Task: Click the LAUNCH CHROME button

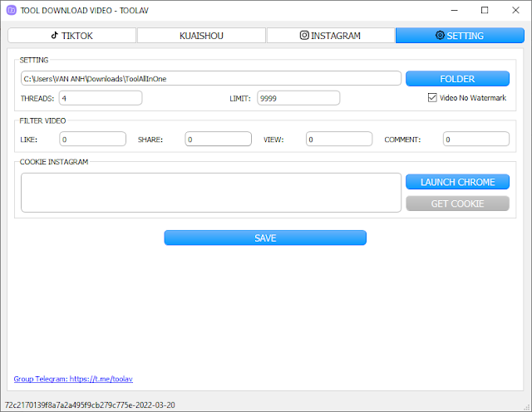Action: click(457, 182)
